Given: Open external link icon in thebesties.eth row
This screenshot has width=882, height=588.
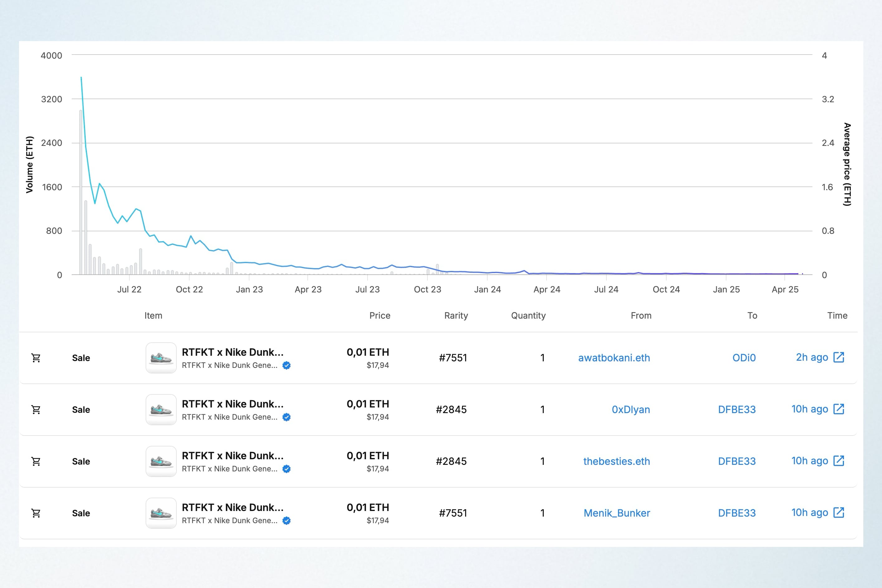Looking at the screenshot, I should (x=838, y=461).
